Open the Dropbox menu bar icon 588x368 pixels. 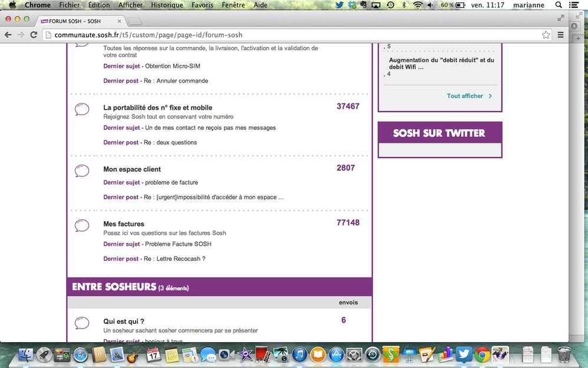coord(352,5)
